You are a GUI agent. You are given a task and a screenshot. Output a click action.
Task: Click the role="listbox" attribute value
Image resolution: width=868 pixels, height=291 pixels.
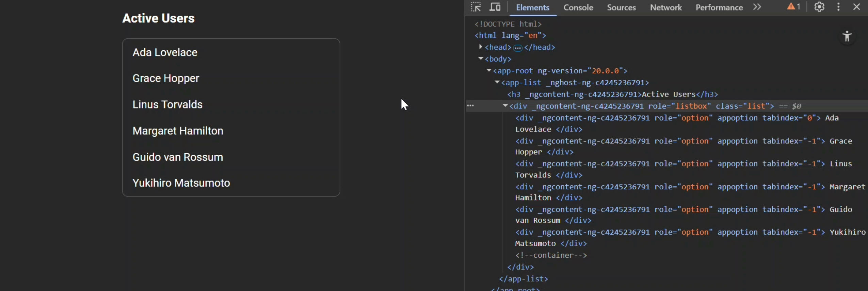(691, 106)
